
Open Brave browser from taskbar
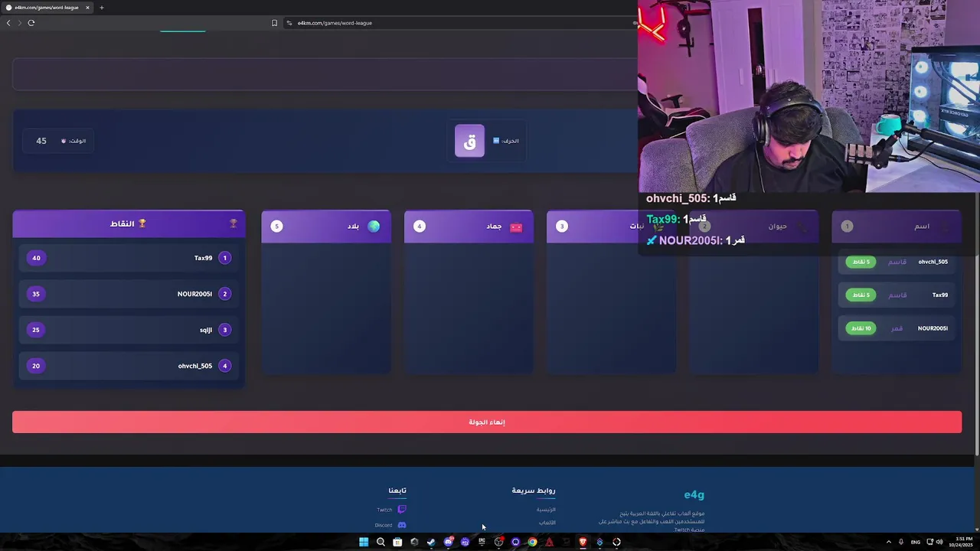click(x=583, y=542)
